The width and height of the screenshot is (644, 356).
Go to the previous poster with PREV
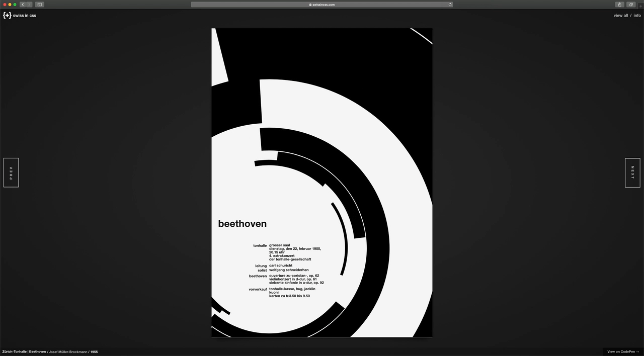pos(11,172)
